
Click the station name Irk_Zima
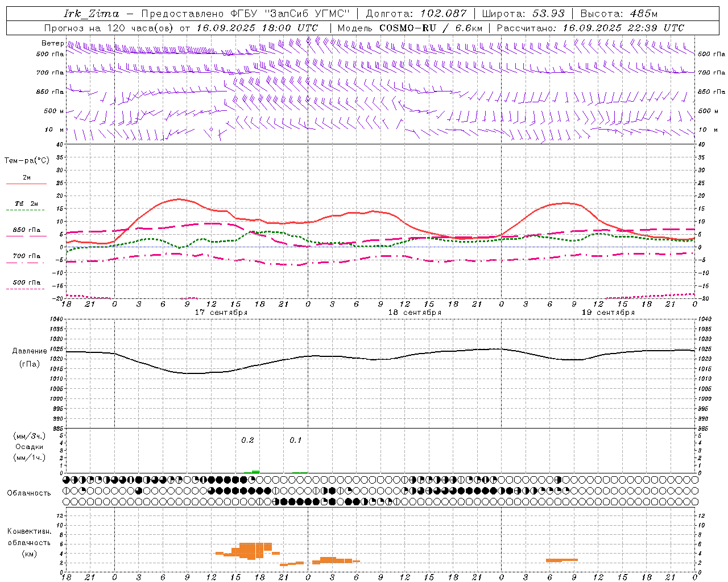92,14
